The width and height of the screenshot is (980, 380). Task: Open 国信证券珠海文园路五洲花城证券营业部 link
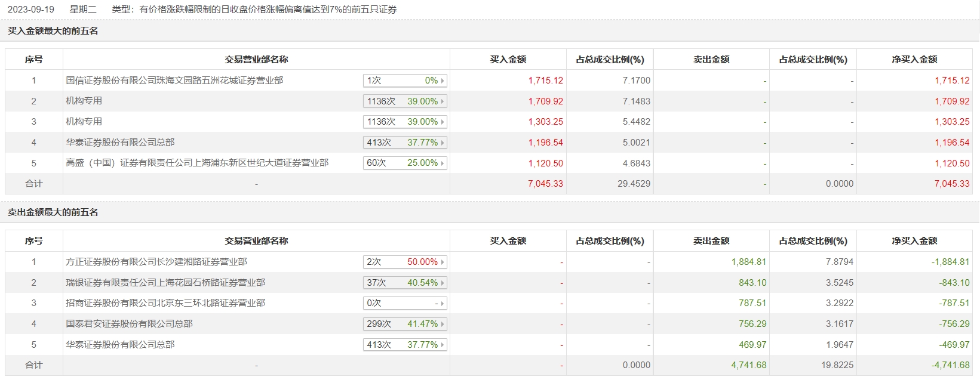click(174, 81)
